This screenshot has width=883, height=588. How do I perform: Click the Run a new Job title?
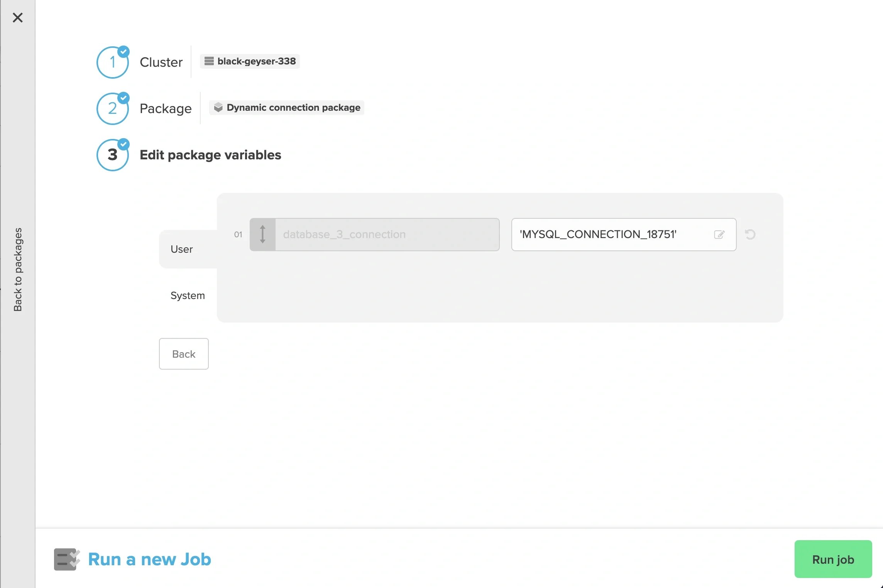point(150,559)
